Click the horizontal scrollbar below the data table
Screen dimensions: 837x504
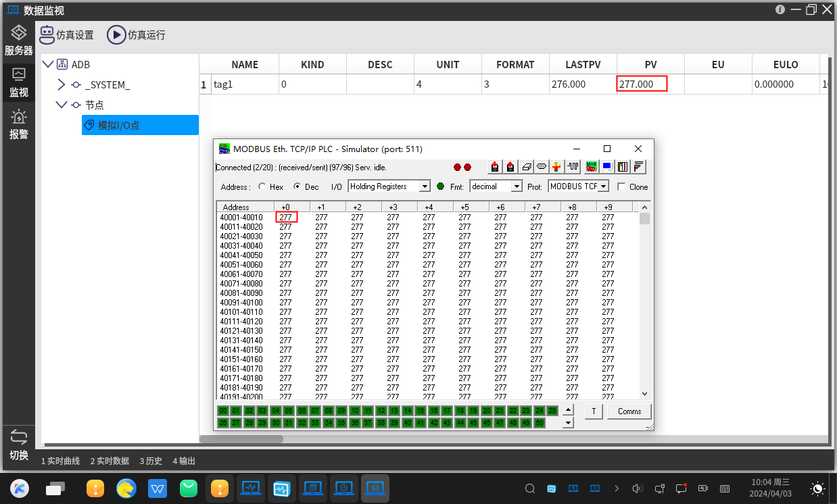(241, 439)
